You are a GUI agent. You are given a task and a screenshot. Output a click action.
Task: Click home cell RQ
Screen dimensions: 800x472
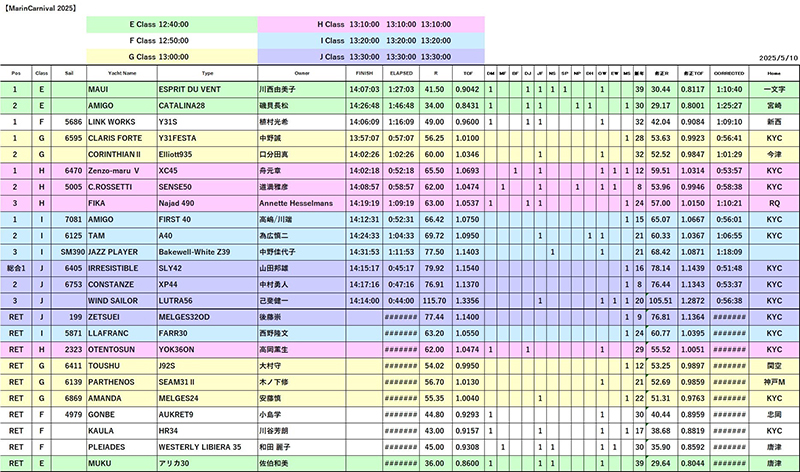(774, 203)
